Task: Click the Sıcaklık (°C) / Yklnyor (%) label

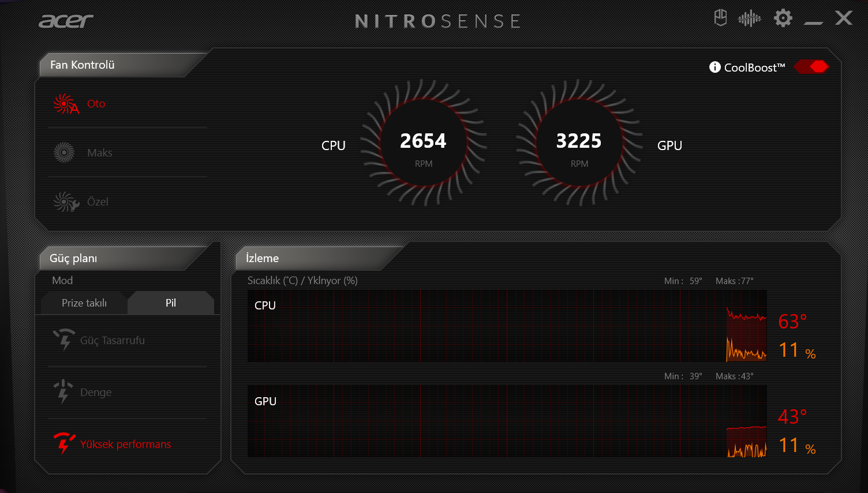Action: click(x=302, y=281)
